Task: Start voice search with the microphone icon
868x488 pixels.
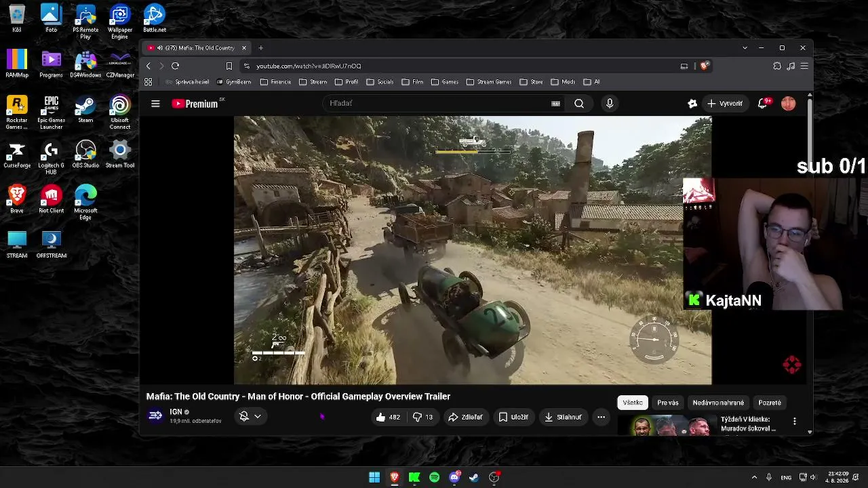Action: pos(610,104)
